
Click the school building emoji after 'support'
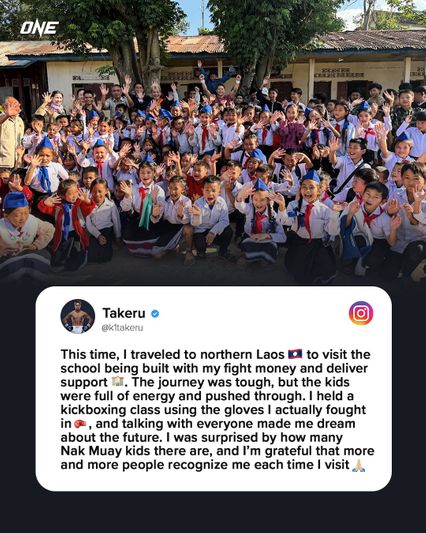click(x=118, y=381)
